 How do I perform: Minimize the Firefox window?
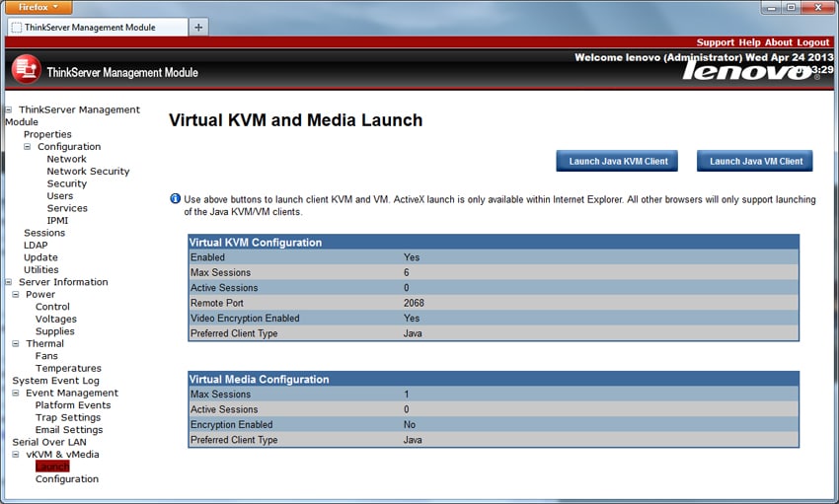[x=771, y=8]
